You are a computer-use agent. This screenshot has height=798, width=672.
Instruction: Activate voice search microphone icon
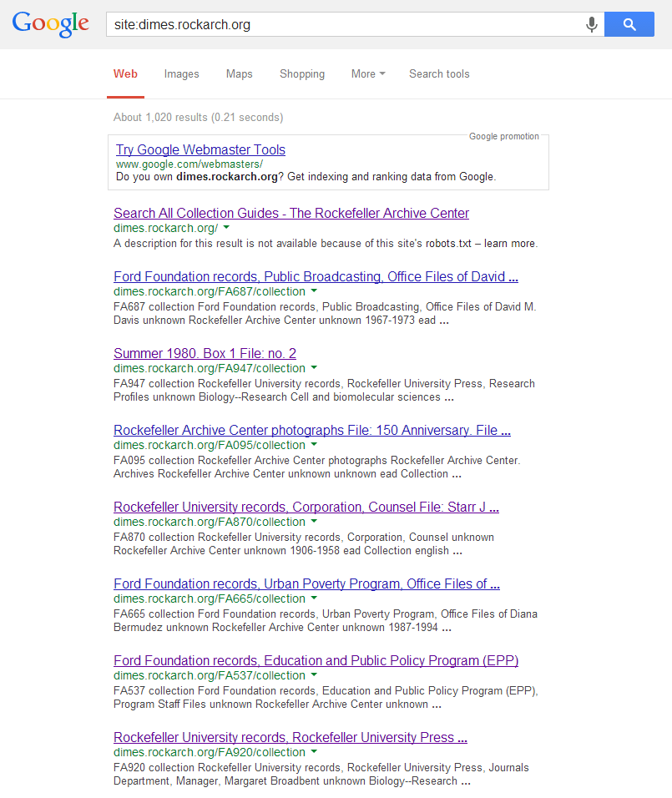tap(591, 24)
